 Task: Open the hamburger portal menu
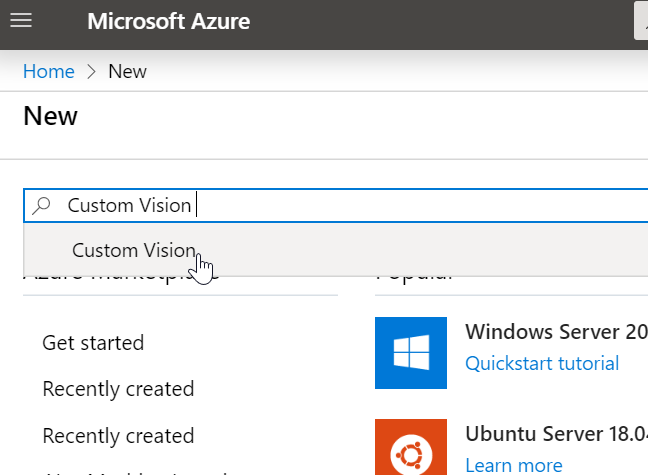21,20
